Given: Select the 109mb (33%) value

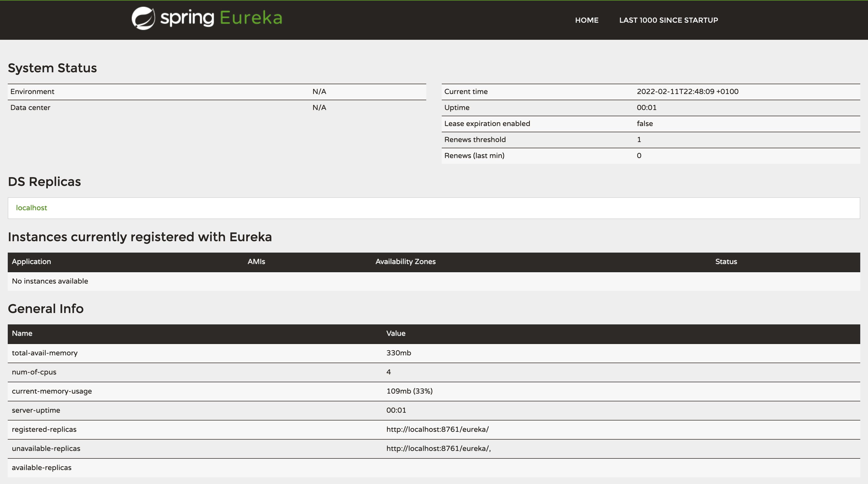Looking at the screenshot, I should click(x=409, y=391).
